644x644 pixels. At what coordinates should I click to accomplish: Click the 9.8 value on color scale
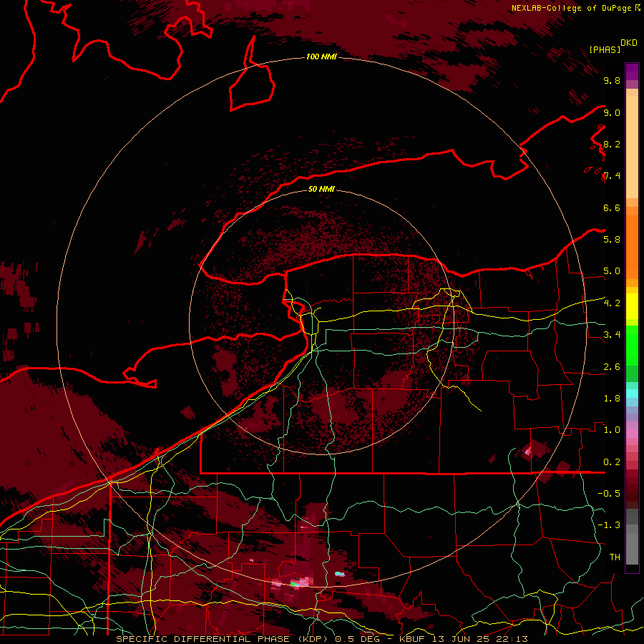click(x=612, y=80)
